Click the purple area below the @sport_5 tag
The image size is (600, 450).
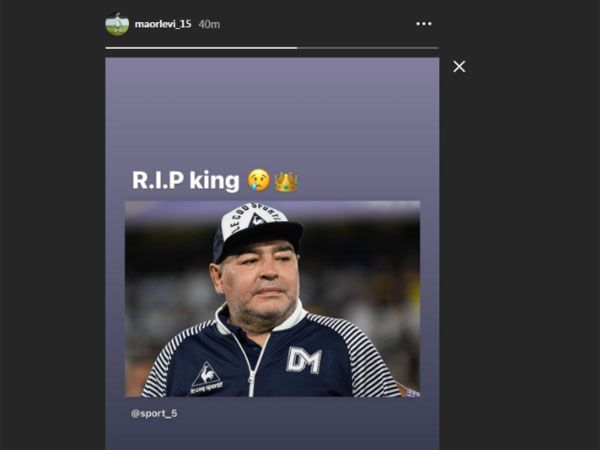click(x=271, y=435)
